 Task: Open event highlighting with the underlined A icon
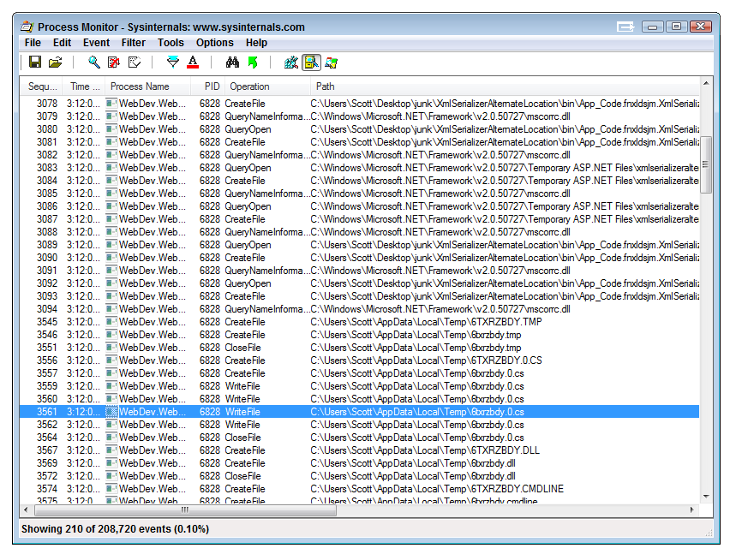(x=190, y=62)
